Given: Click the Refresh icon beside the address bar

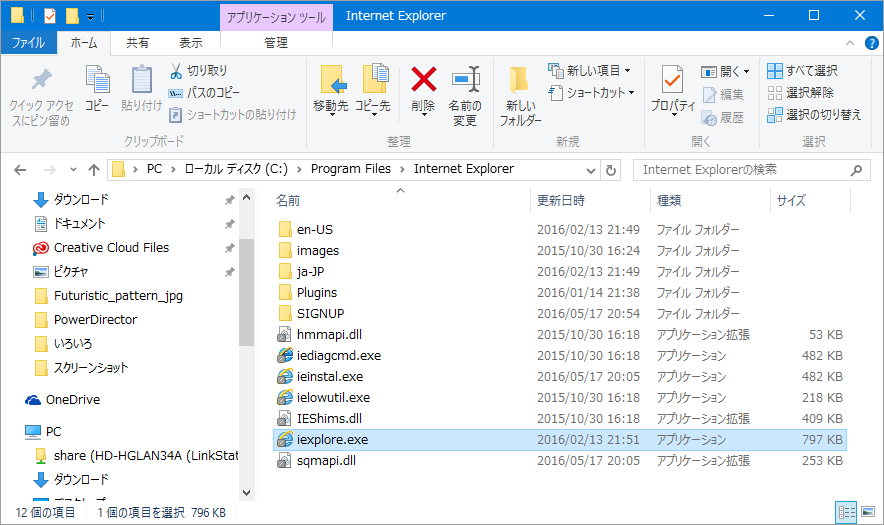Looking at the screenshot, I should pos(612,170).
